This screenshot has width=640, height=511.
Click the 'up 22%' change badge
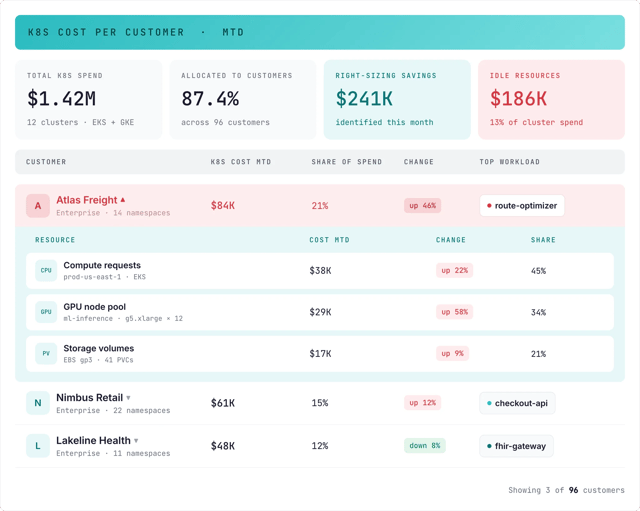pyautogui.click(x=454, y=271)
